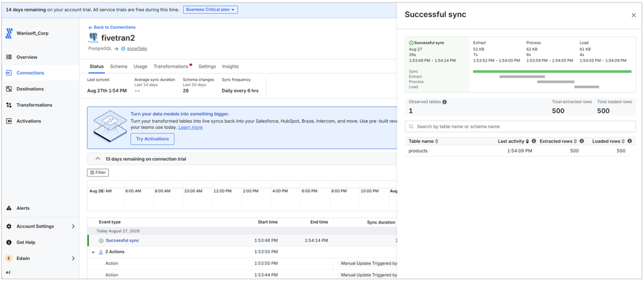The height and width of the screenshot is (281, 644).
Task: Click the Filter button
Action: coord(97,172)
